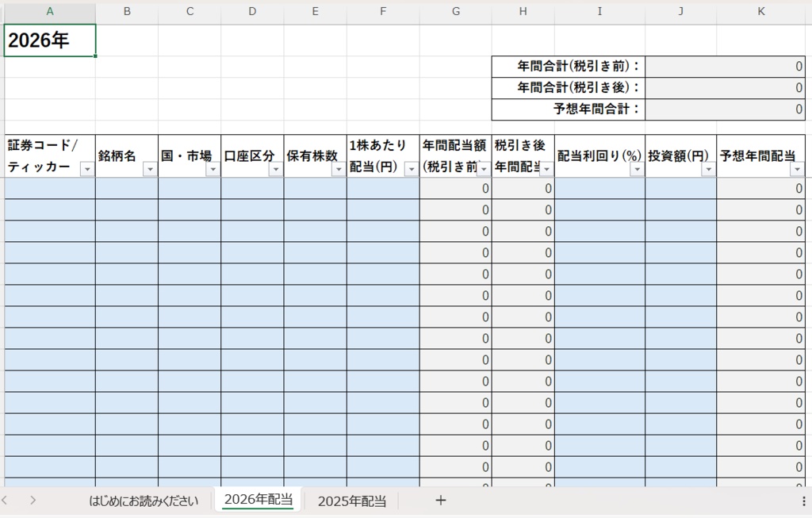812x518 pixels.
Task: Click the 配当利回り(%) header cell text
Action: click(x=599, y=156)
